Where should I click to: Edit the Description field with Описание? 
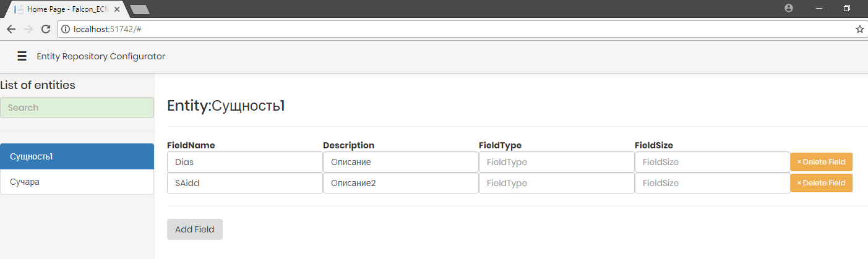[401, 162]
